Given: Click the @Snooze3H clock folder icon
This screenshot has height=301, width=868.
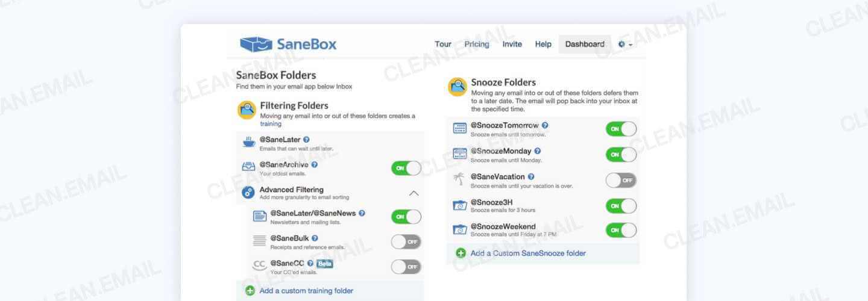Looking at the screenshot, I should pyautogui.click(x=460, y=205).
